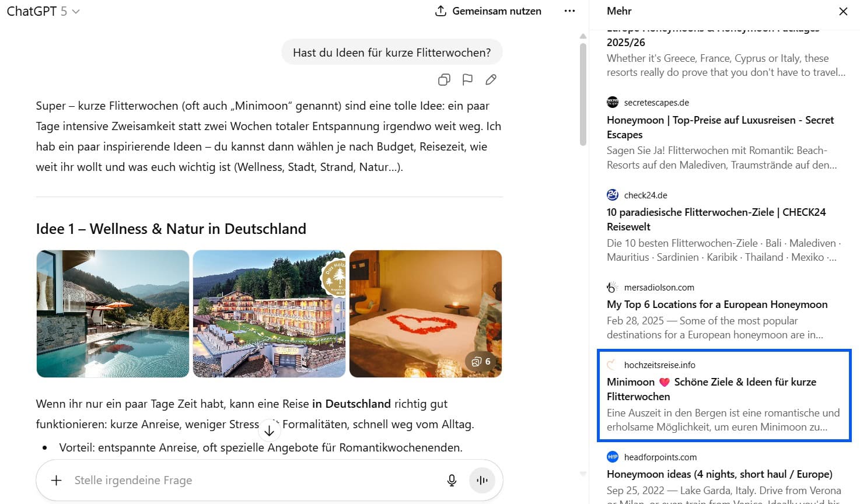Screen dimensions: 860x504
Task: Click the Gemeinsam nutzen share button
Action: pos(488,11)
